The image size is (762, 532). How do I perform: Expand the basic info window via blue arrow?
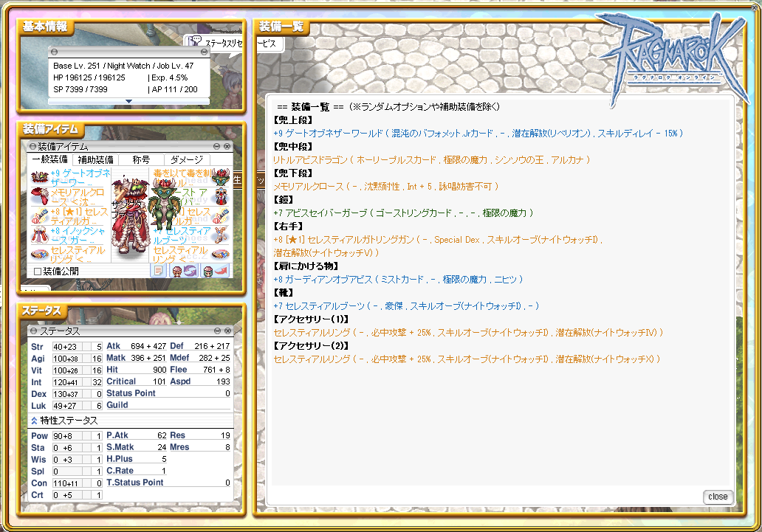tap(128, 101)
